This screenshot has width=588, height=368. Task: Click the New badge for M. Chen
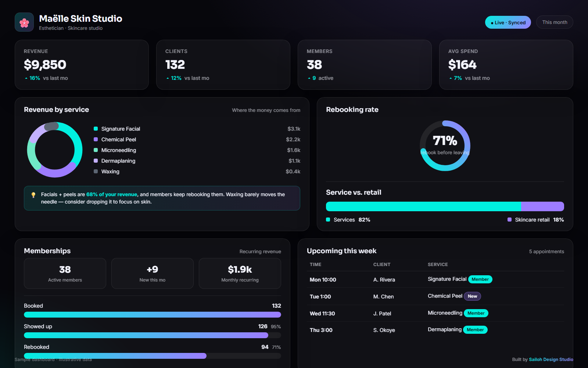472,296
